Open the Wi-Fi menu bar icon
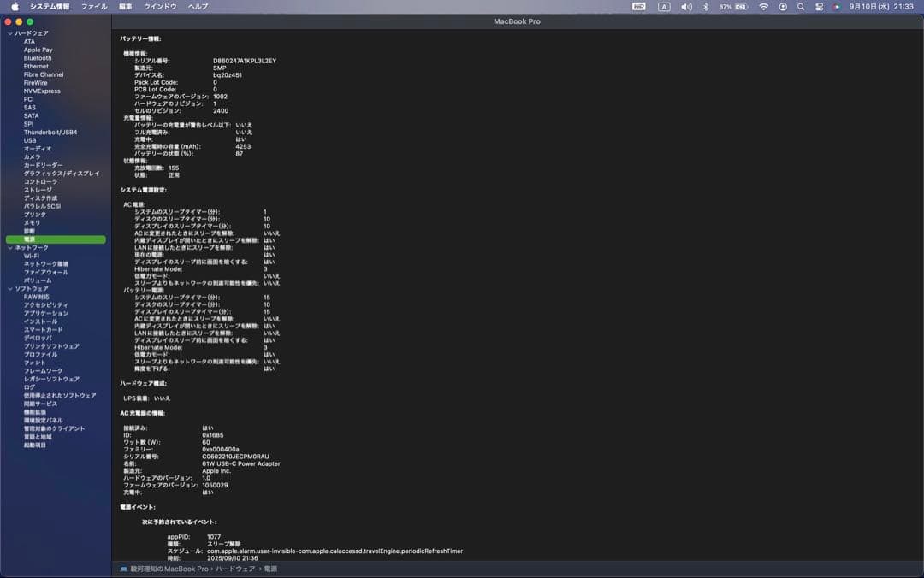This screenshot has height=578, width=924. coord(763,6)
